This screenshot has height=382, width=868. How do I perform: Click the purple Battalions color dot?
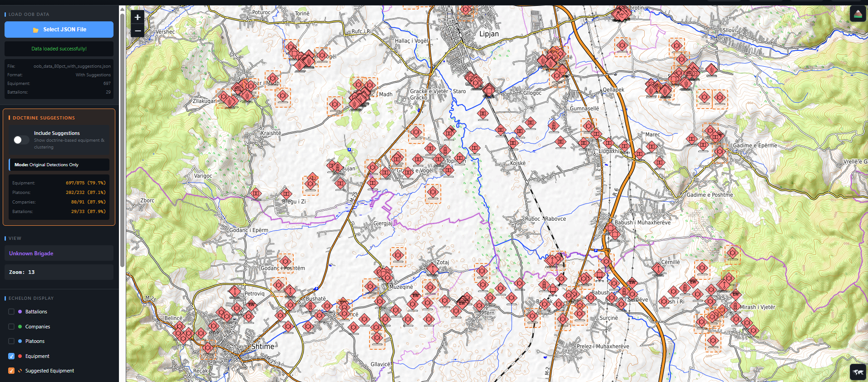(20, 312)
